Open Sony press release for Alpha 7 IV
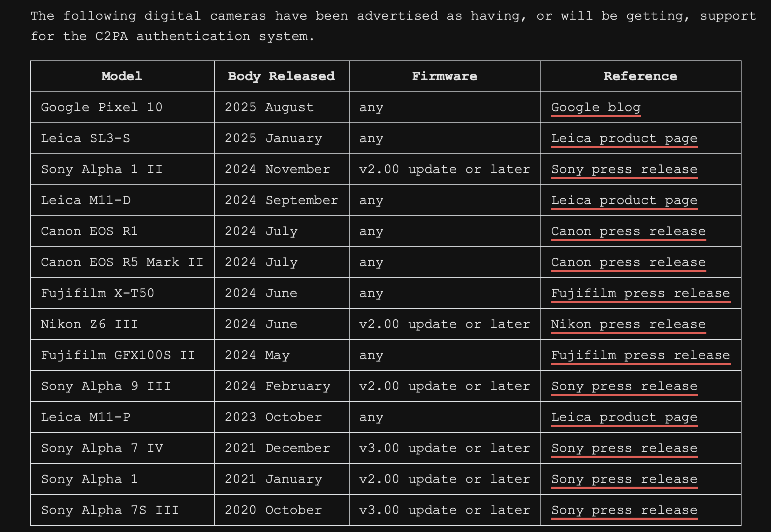Viewport: 771px width, 532px height. pos(624,448)
